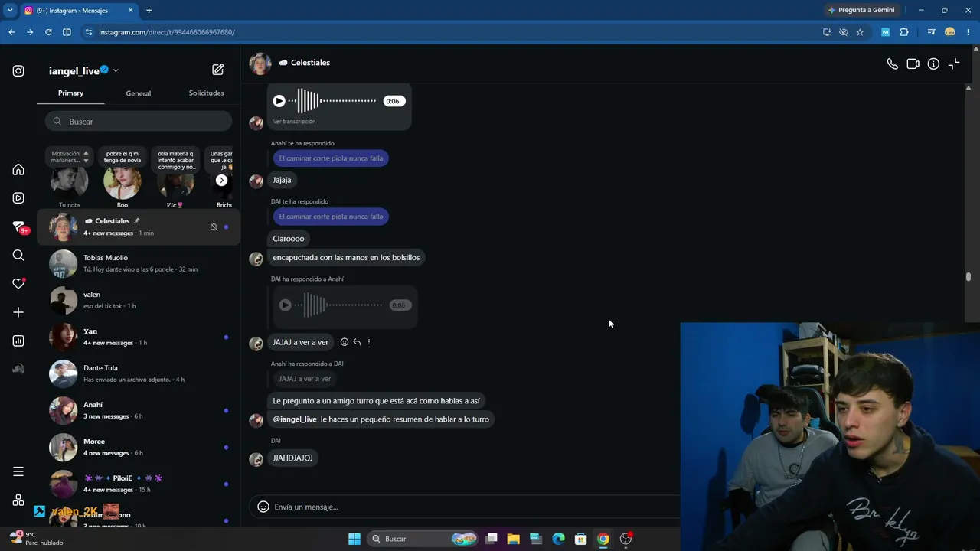Click Pregunta a Gemini button
980x551 pixels.
point(861,10)
